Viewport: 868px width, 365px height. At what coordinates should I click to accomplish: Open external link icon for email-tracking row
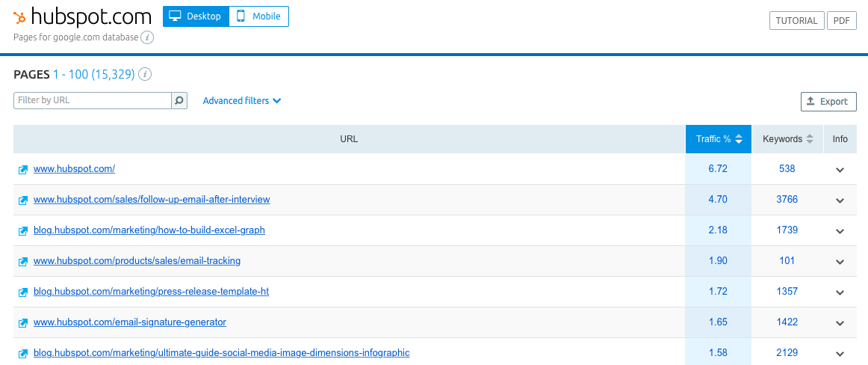pos(23,262)
